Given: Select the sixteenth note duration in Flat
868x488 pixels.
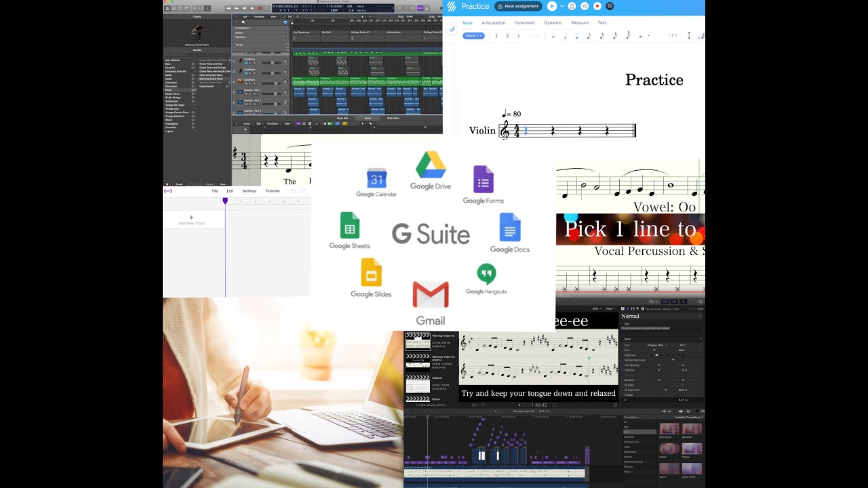Looking at the screenshot, I should tap(601, 36).
